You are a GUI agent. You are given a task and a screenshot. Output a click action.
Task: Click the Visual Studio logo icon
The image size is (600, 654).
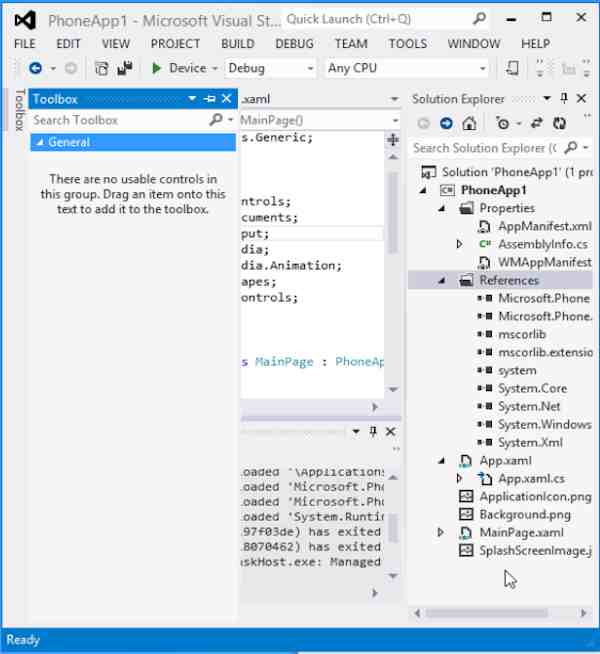[x=25, y=20]
